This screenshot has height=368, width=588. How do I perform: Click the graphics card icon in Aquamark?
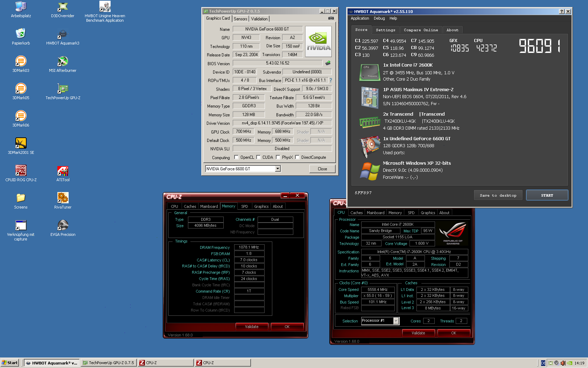pos(370,146)
